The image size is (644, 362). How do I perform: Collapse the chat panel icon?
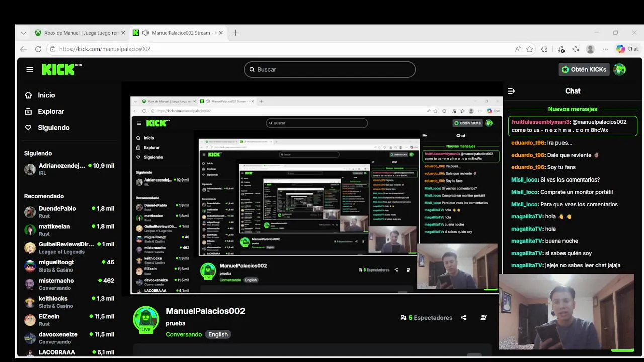click(x=511, y=91)
